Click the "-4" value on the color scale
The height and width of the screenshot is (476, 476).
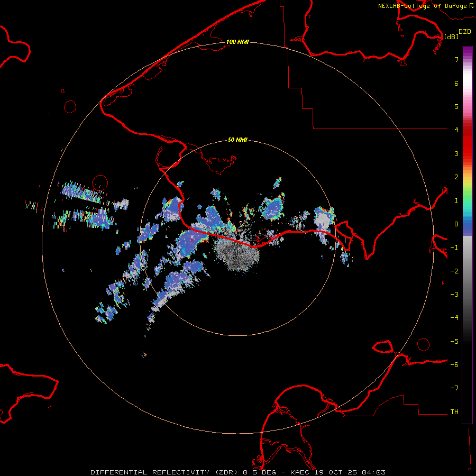point(454,318)
